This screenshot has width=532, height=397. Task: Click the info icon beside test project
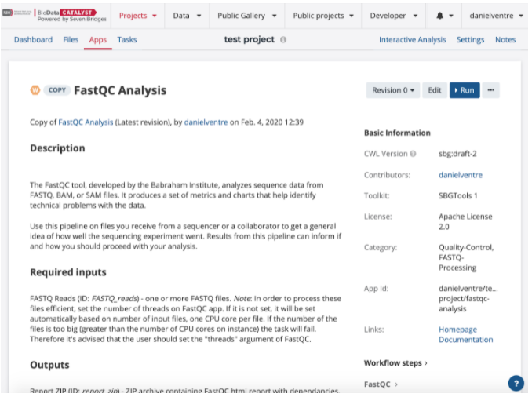(283, 40)
